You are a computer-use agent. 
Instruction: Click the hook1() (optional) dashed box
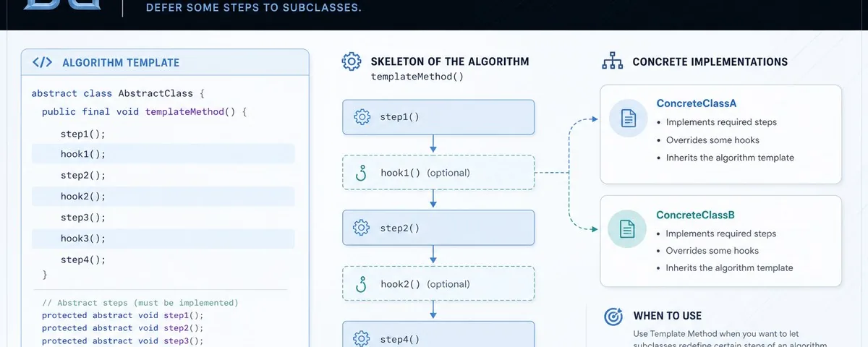tap(438, 173)
